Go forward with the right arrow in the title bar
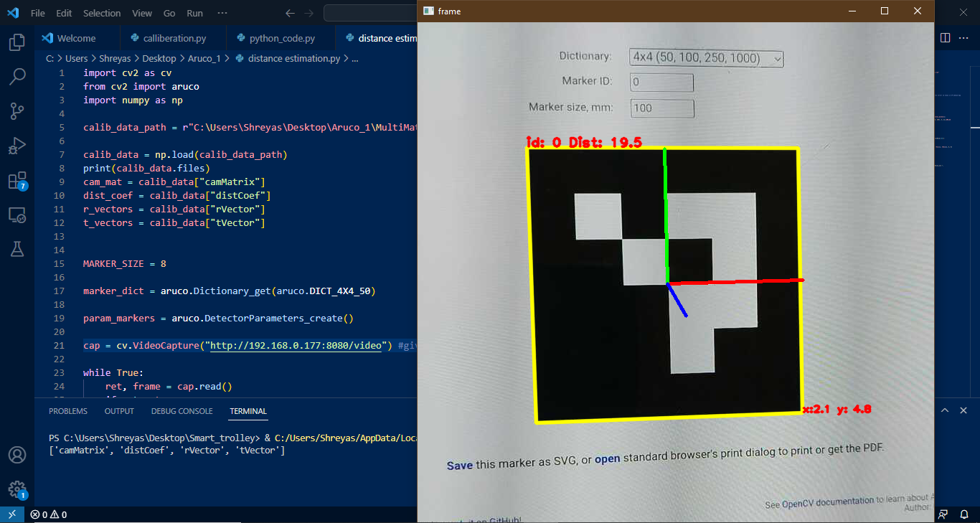 [310, 13]
